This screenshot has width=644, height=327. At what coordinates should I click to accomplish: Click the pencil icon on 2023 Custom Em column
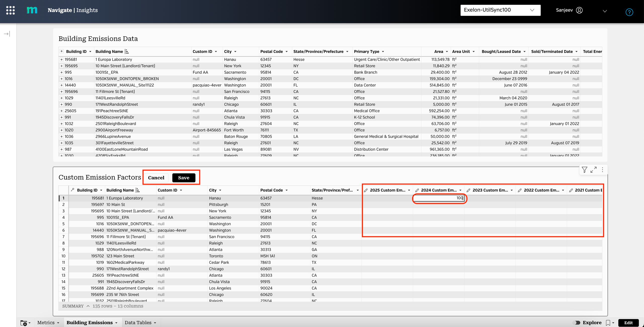click(x=468, y=190)
